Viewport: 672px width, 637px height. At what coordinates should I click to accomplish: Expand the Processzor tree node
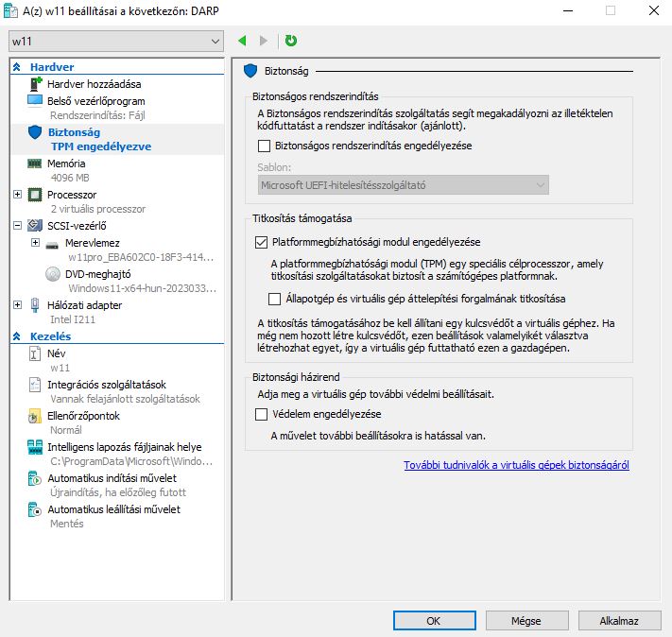pos(17,195)
